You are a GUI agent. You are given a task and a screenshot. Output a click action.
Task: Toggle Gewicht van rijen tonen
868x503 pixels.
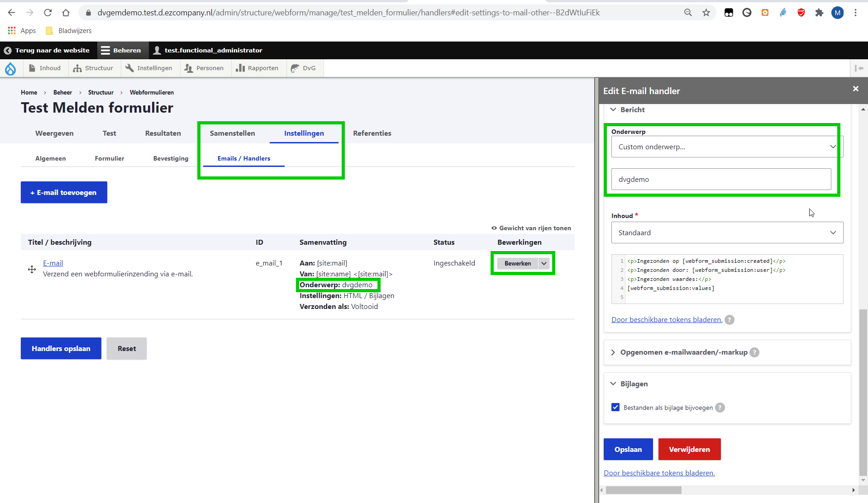pyautogui.click(x=531, y=228)
